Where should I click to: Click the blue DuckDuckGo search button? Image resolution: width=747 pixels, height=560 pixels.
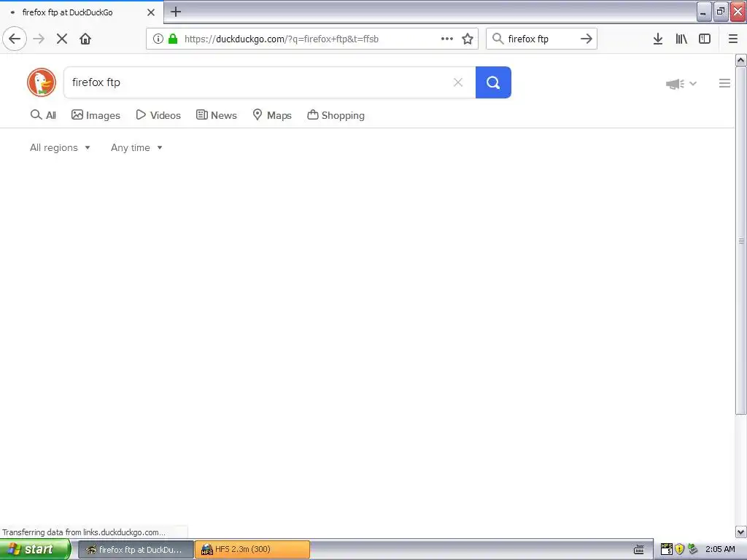click(x=493, y=82)
